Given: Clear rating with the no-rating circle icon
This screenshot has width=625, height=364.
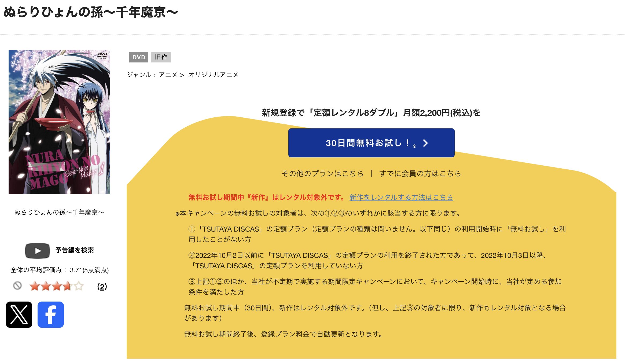Looking at the screenshot, I should [x=17, y=286].
